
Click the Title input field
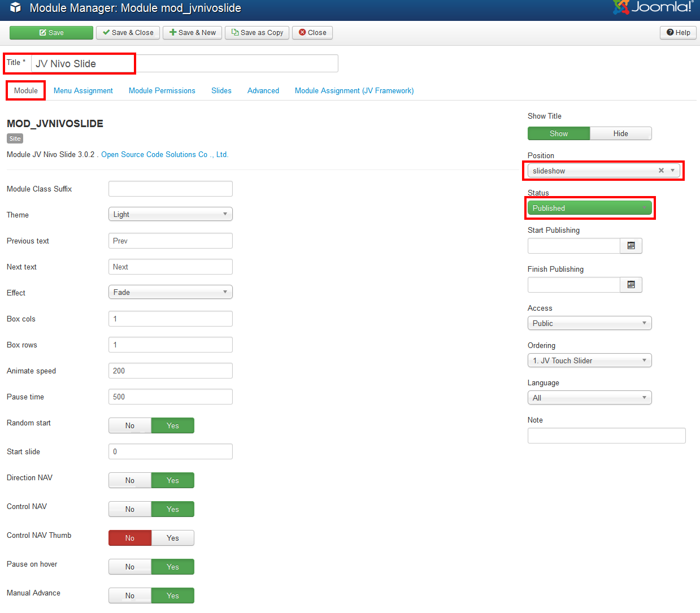pos(185,63)
